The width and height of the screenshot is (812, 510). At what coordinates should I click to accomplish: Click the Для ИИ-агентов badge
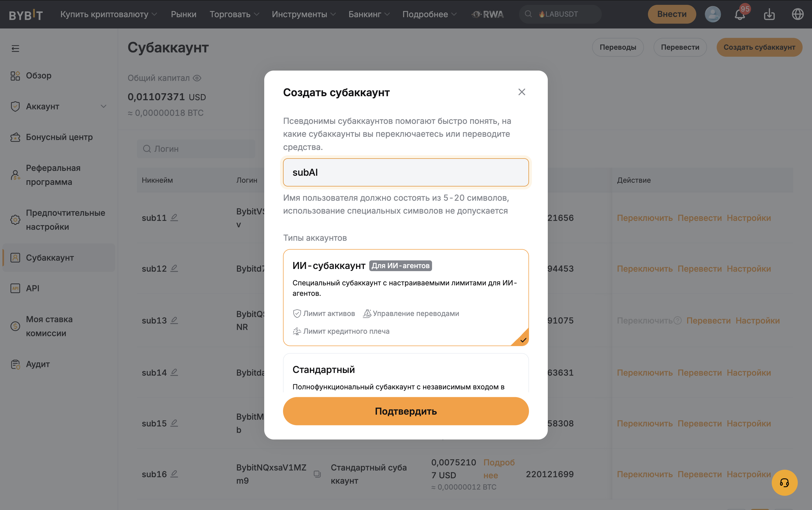(x=400, y=266)
